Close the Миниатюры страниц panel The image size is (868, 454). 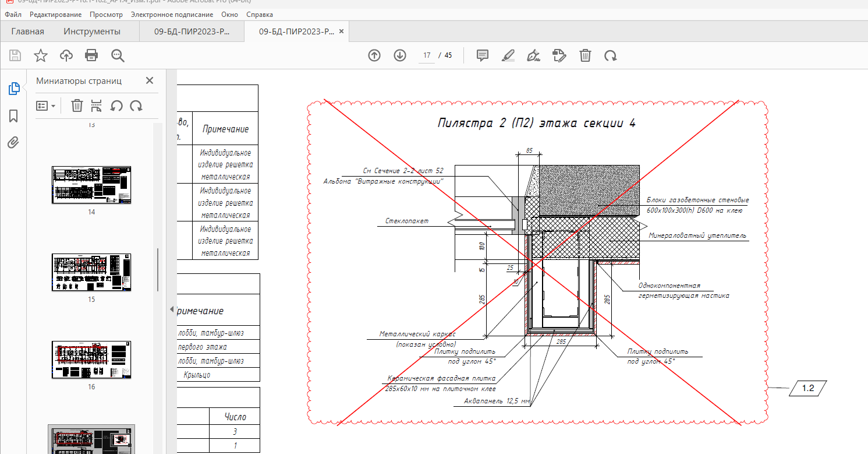[x=149, y=81]
